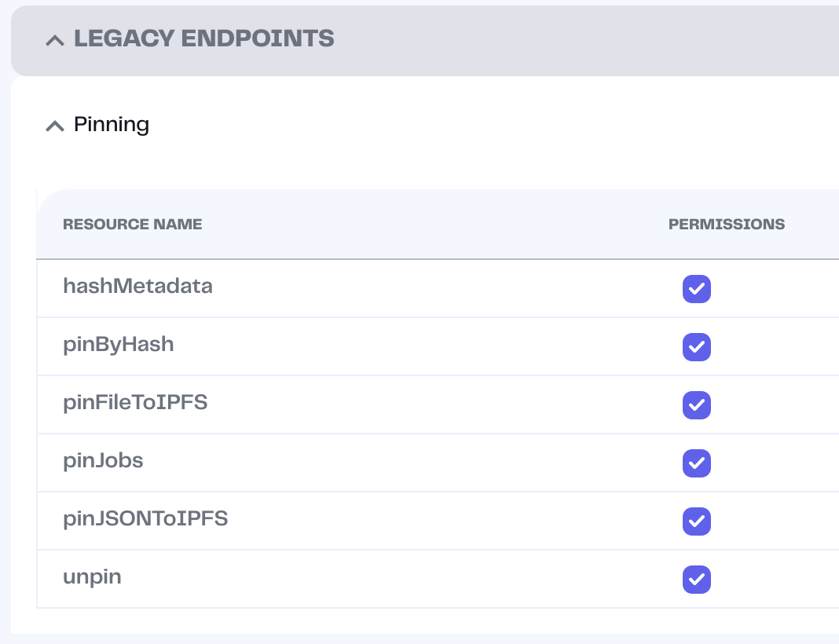Image resolution: width=839 pixels, height=644 pixels.
Task: Click the blank area in table header row
Action: click(x=432, y=225)
